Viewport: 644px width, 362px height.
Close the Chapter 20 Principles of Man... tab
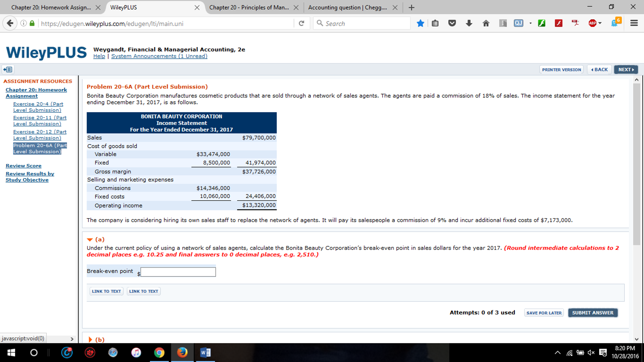tap(296, 8)
